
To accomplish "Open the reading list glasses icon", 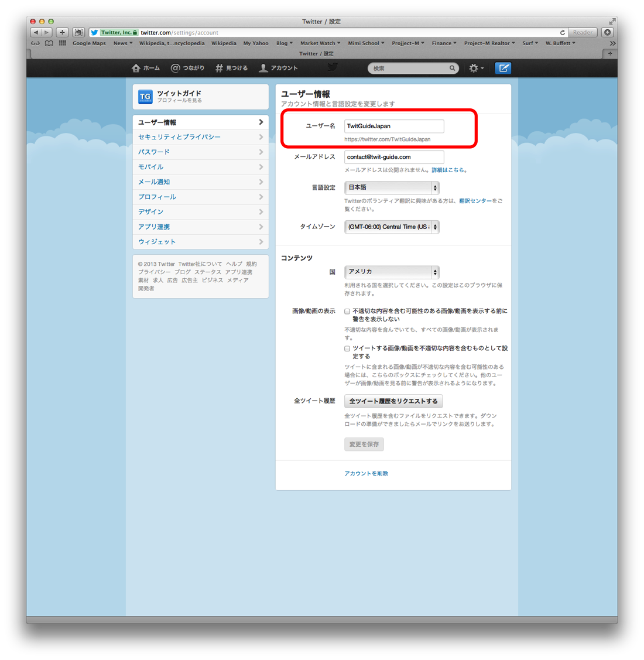I will click(x=35, y=43).
